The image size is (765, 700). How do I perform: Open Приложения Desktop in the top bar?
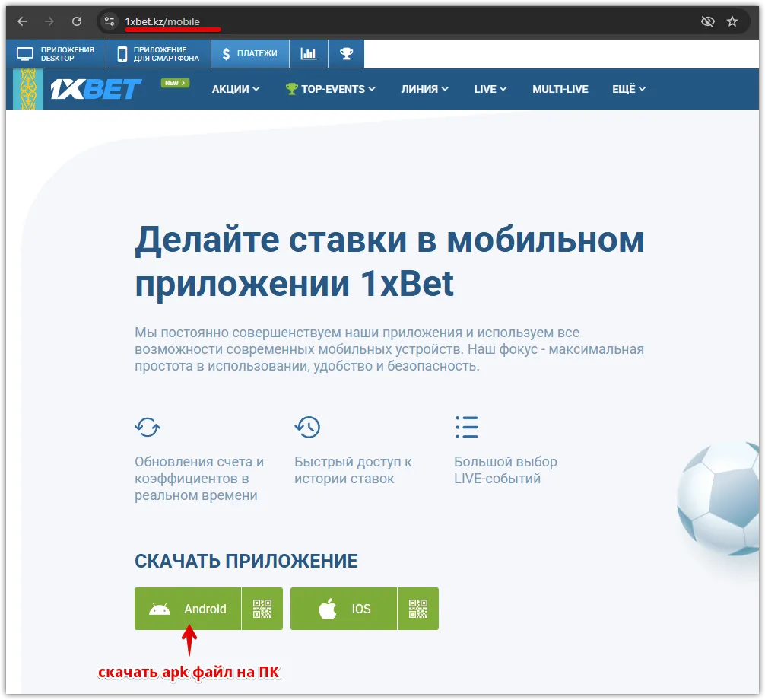click(56, 54)
